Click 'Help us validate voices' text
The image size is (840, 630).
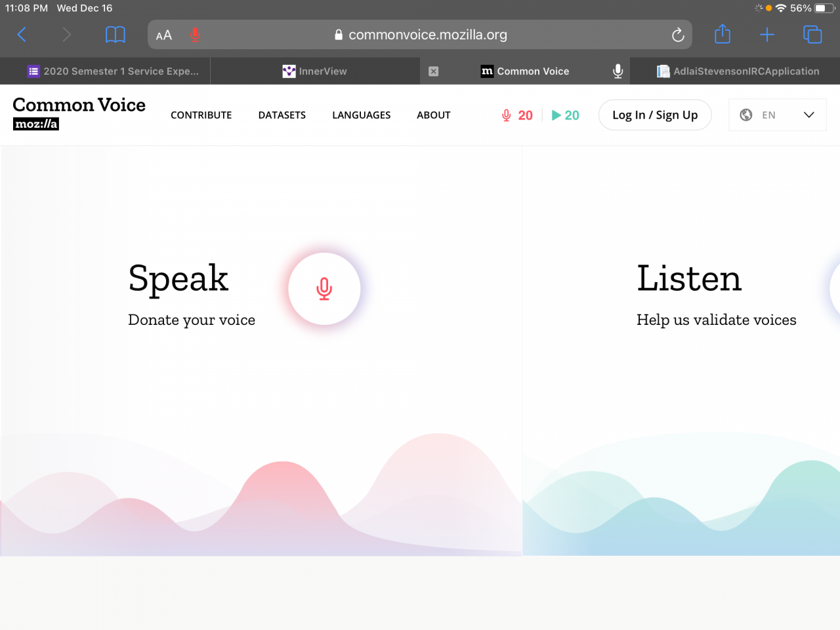(x=717, y=320)
